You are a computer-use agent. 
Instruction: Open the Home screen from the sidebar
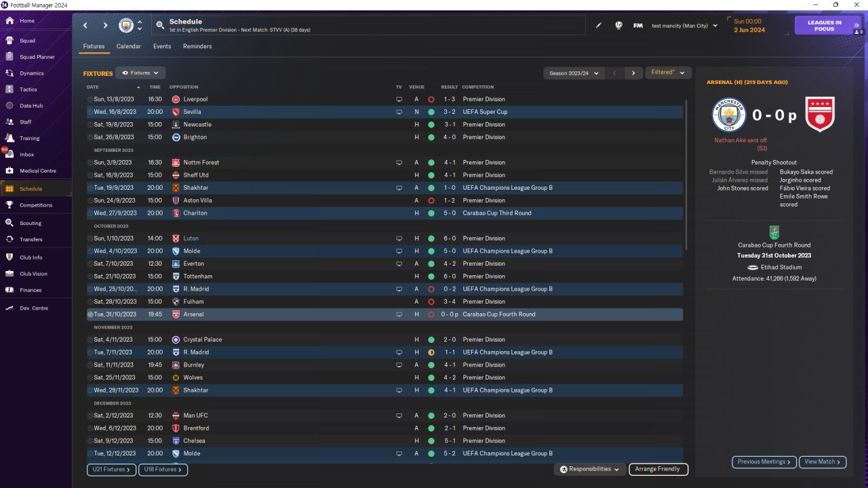tap(36, 21)
